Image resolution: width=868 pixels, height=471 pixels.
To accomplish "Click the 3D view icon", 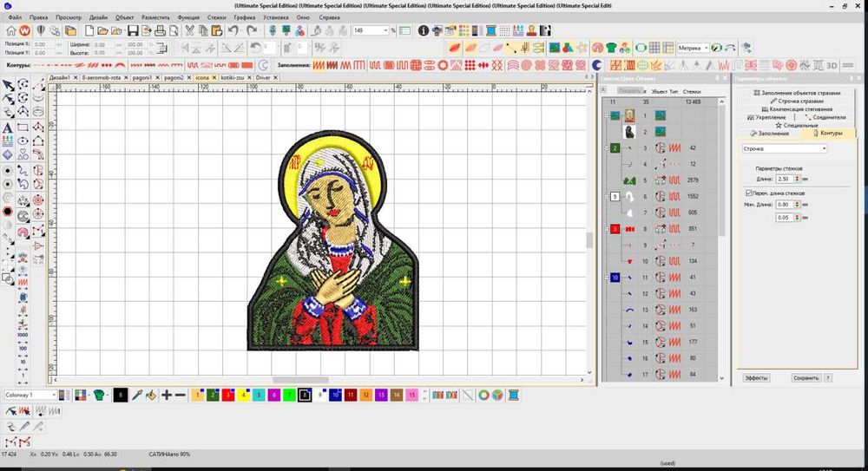I will [832, 65].
